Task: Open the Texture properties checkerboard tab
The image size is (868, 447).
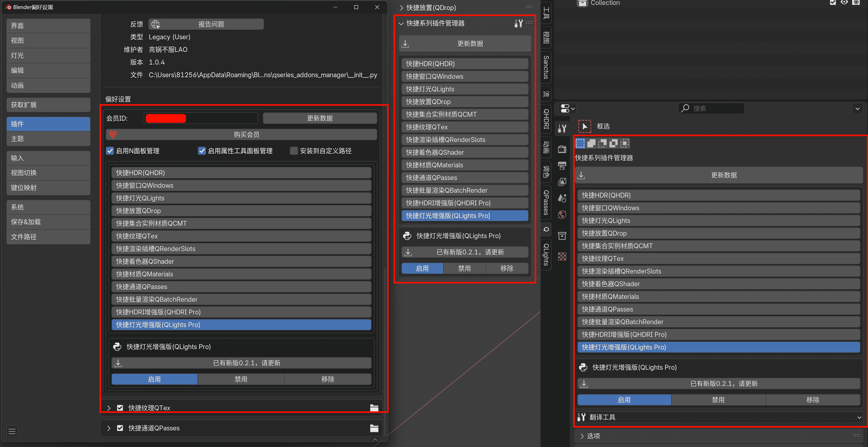Action: point(562,256)
